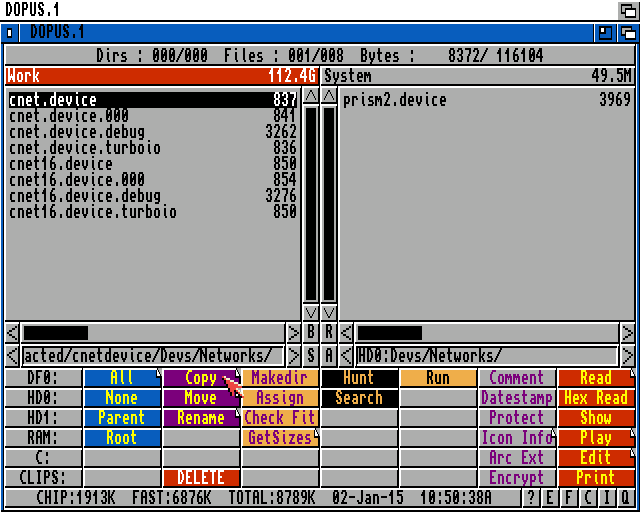The image size is (640, 512).
Task: Click the E button in status bar
Action: pyautogui.click(x=549, y=497)
